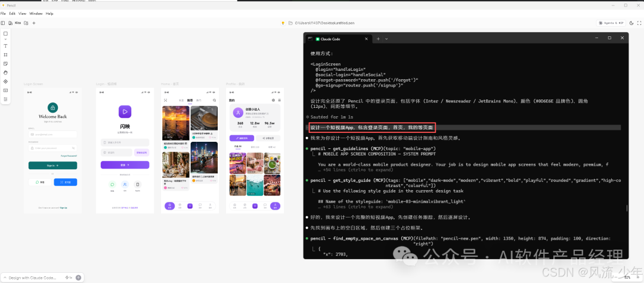Select the Rectangle shape tool
The height and width of the screenshot is (283, 644).
pyautogui.click(x=6, y=33)
